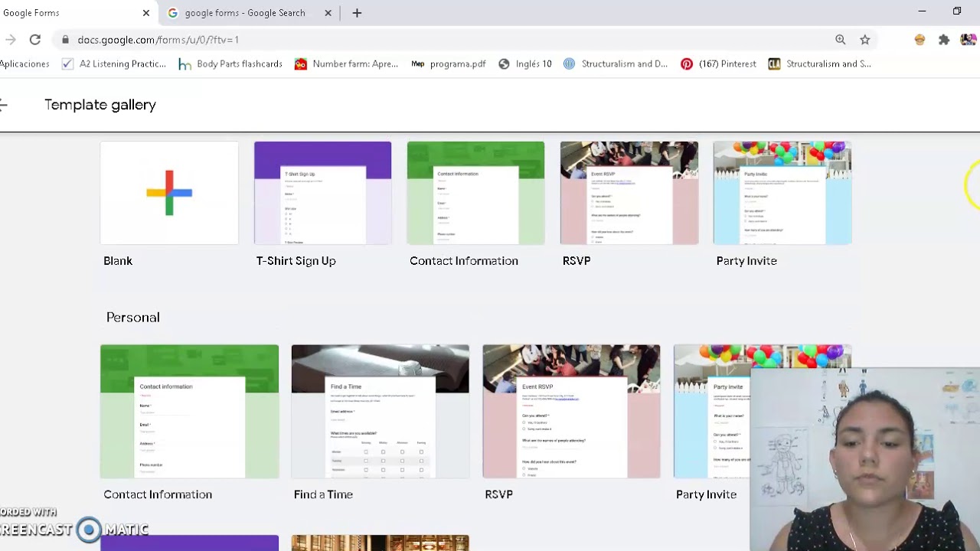Open the A2 Listening Practice bookmark
This screenshot has height=551, width=980.
coord(113,64)
